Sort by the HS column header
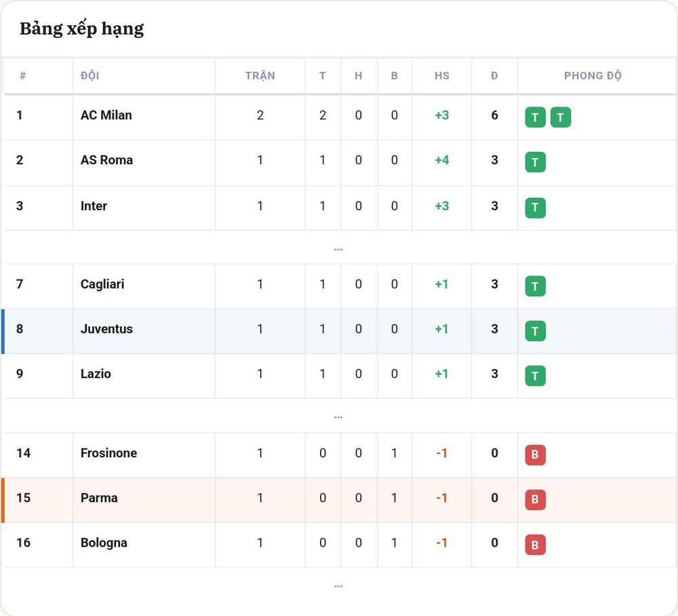 442,76
